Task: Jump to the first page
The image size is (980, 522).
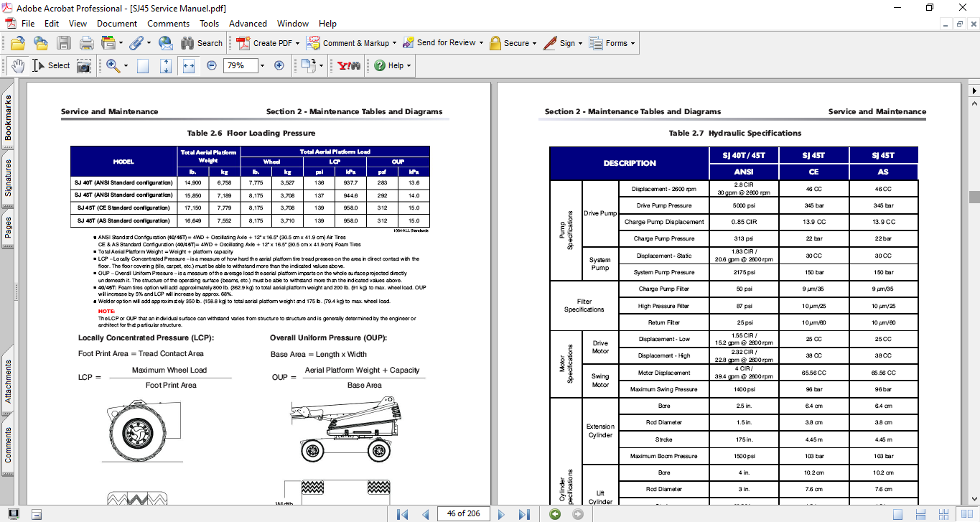Action: click(402, 514)
